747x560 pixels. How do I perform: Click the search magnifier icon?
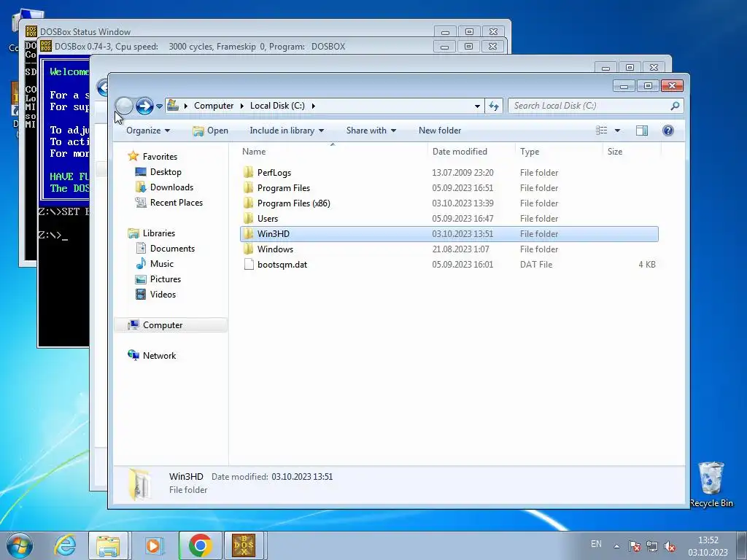(x=675, y=106)
